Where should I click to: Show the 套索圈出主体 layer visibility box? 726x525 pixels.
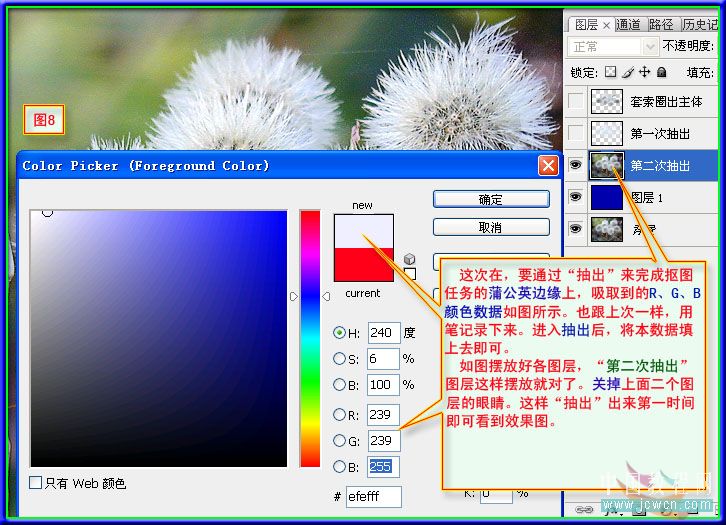(x=576, y=101)
